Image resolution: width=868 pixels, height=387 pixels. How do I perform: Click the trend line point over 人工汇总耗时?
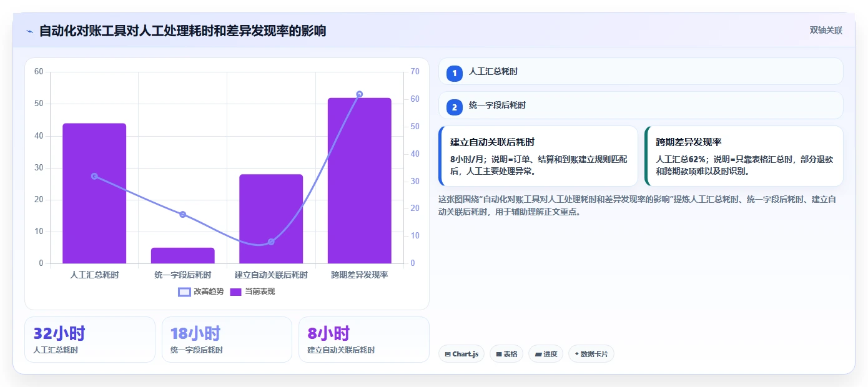click(94, 176)
